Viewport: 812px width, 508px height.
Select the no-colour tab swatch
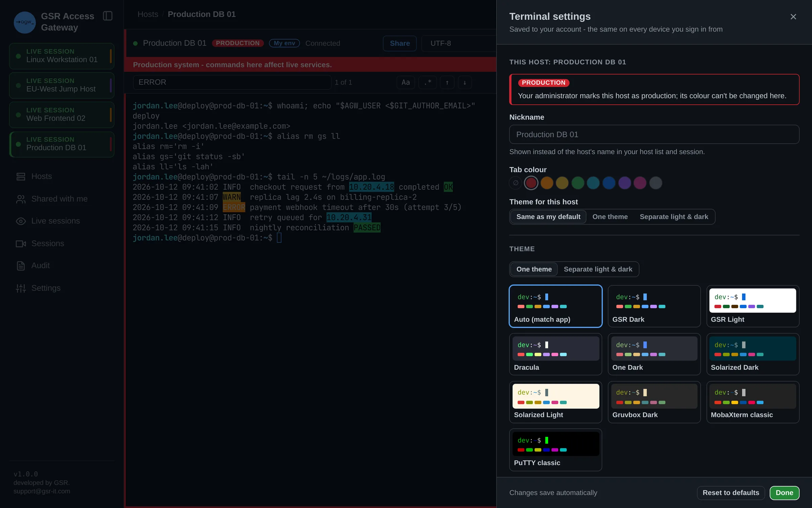click(516, 183)
